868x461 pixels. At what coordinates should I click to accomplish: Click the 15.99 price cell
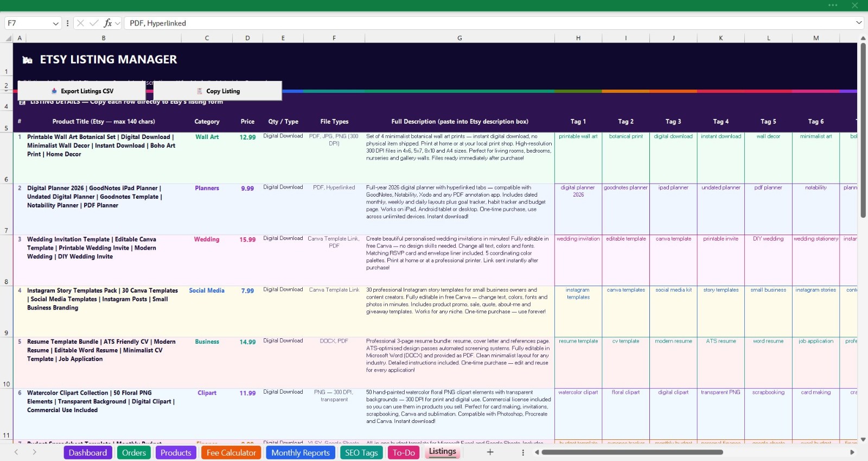click(247, 260)
